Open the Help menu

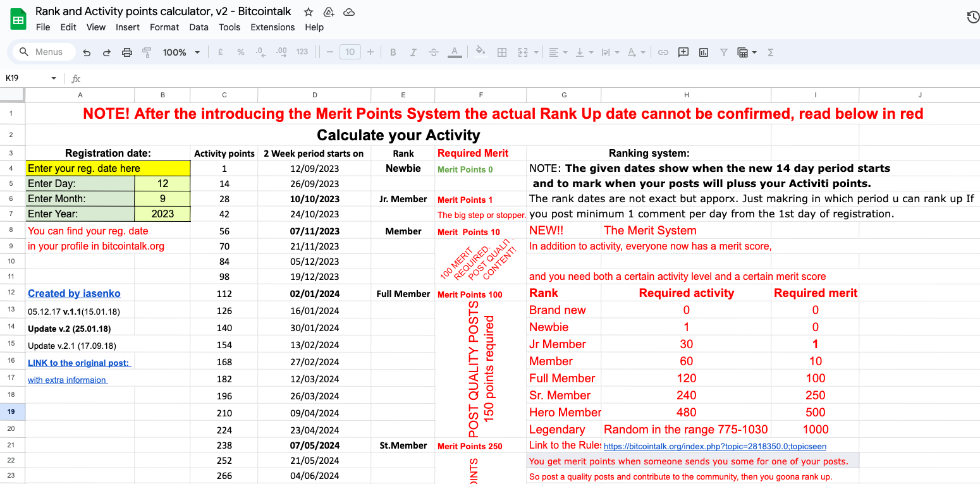tap(314, 27)
